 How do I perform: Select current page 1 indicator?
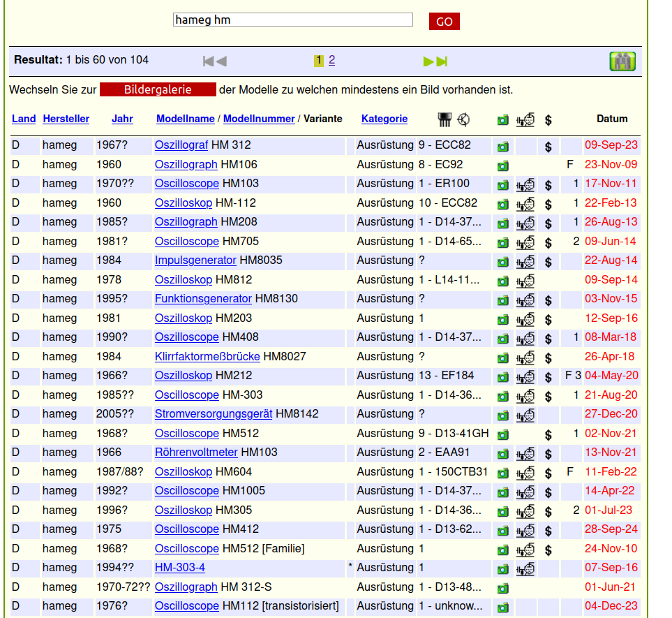318,61
